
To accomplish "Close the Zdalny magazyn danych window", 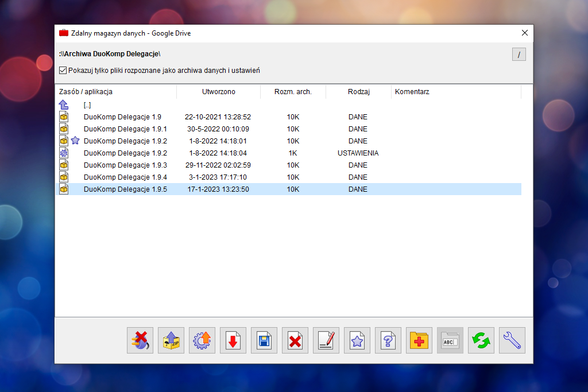I will pos(525,33).
